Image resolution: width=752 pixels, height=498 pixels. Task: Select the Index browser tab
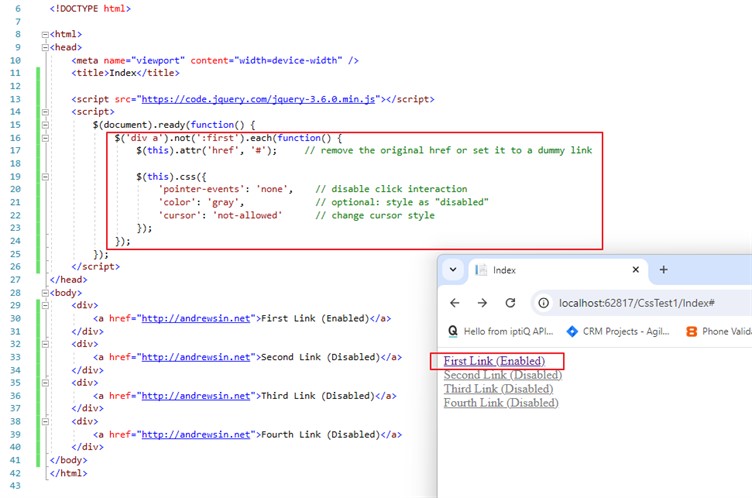[x=558, y=270]
